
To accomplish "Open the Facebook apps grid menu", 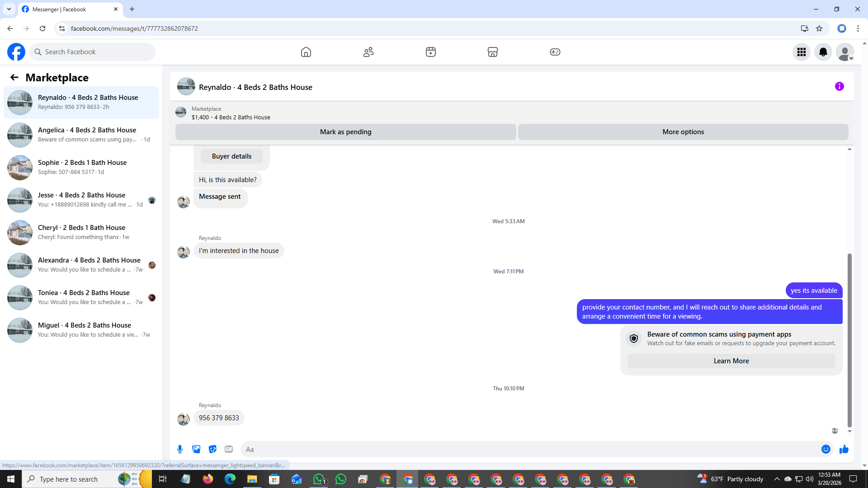I will [801, 52].
